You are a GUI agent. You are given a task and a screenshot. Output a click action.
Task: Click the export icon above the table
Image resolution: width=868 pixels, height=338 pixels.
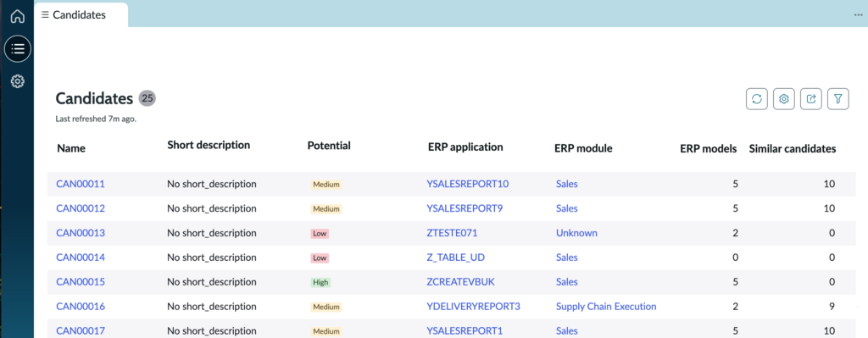click(811, 99)
